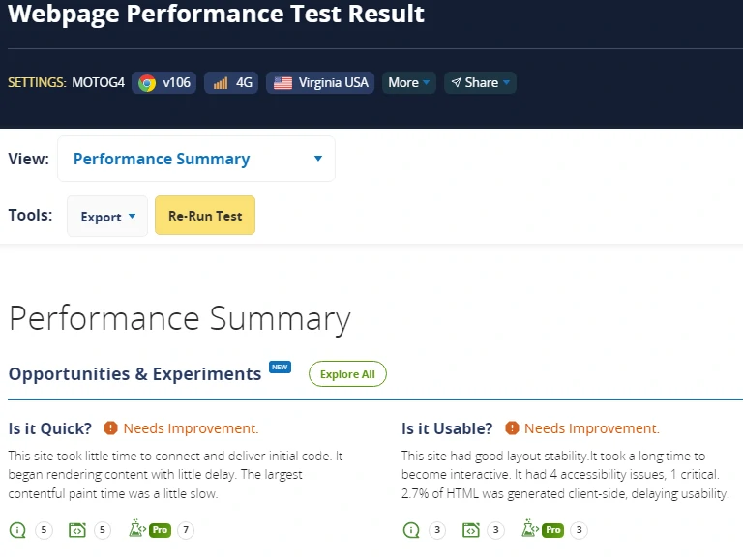Click the Chrome v106 browser badge

(x=163, y=83)
